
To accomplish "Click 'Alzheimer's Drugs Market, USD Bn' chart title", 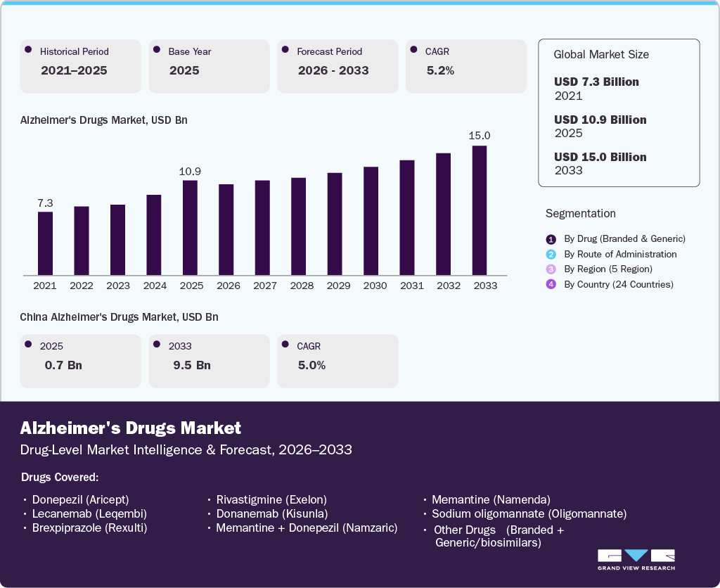I will [x=104, y=120].
